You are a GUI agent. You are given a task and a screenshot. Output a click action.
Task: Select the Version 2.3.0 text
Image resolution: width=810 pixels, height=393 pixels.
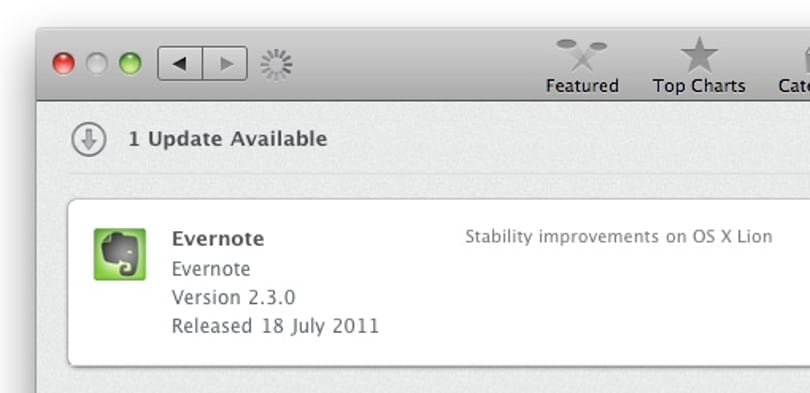coord(233,297)
